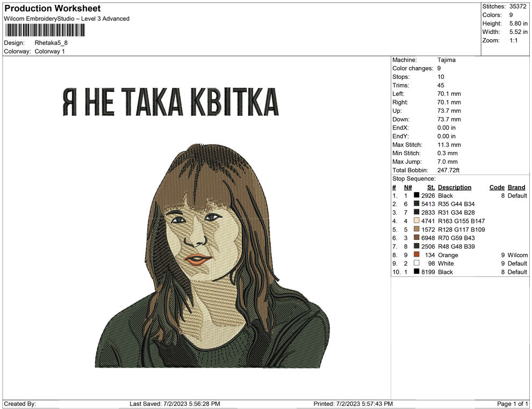Click the Description column header
This screenshot has width=532, height=409.
(x=454, y=187)
